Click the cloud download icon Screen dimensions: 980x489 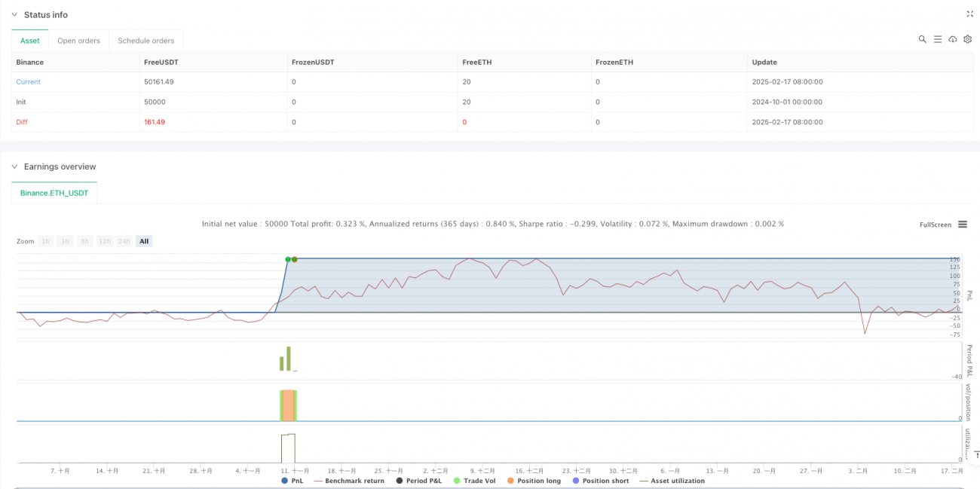click(953, 39)
